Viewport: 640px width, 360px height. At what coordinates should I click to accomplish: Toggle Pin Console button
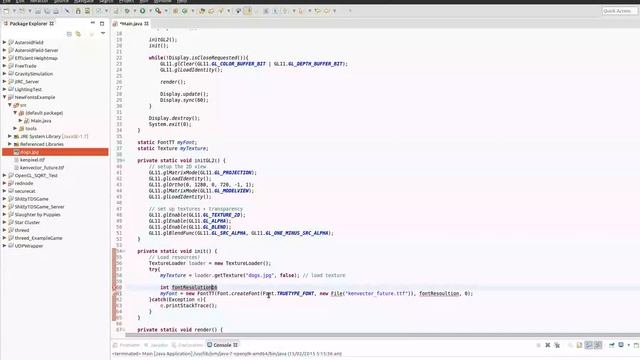point(611,345)
